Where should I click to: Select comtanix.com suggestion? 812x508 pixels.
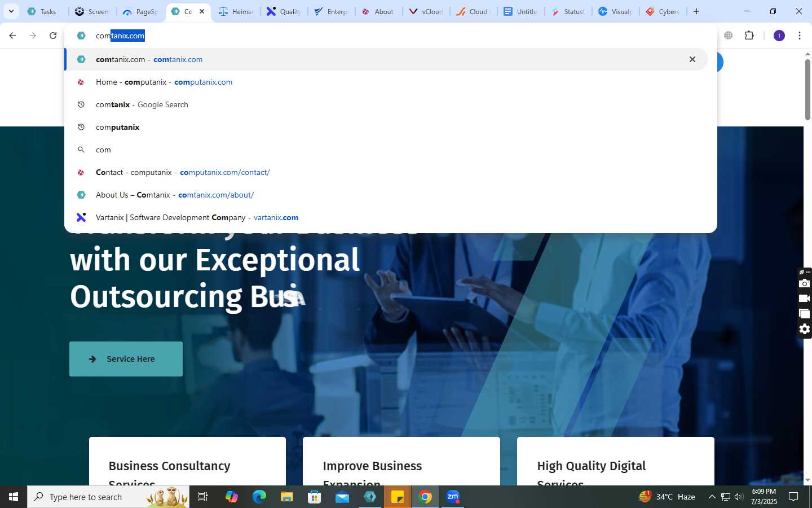point(386,59)
